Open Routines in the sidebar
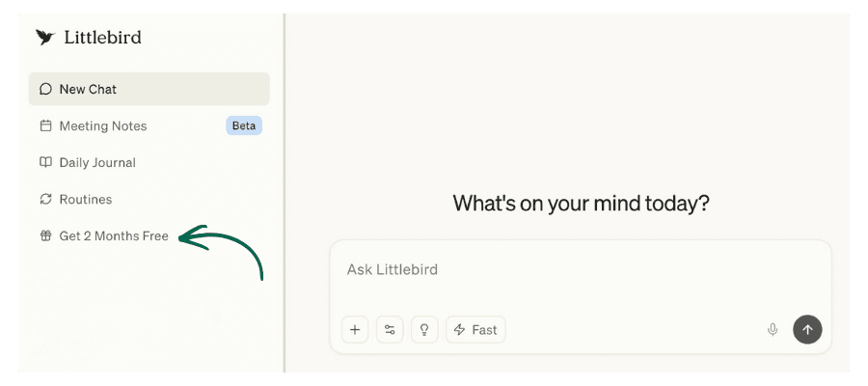Viewport: 868px width, 386px height. click(x=86, y=200)
